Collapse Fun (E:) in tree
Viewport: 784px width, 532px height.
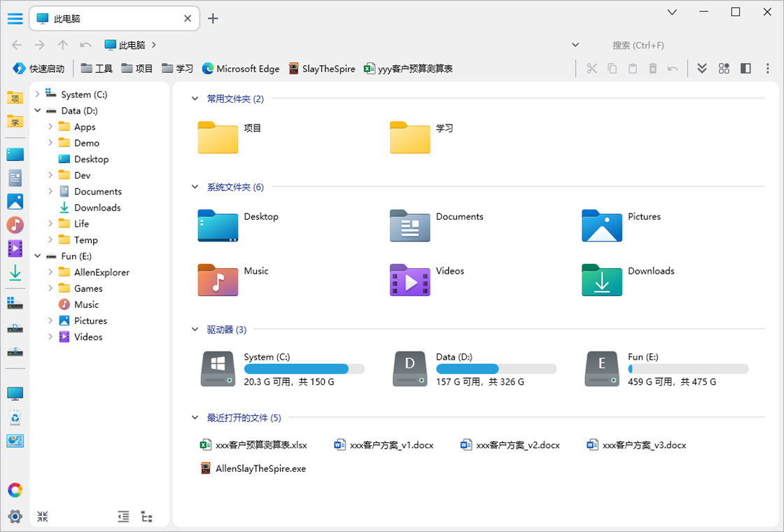point(38,256)
